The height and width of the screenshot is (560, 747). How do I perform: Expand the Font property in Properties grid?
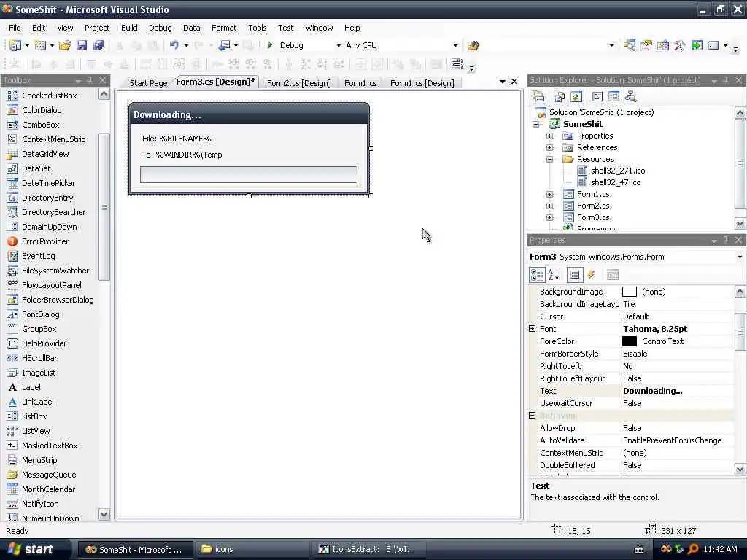tap(532, 329)
